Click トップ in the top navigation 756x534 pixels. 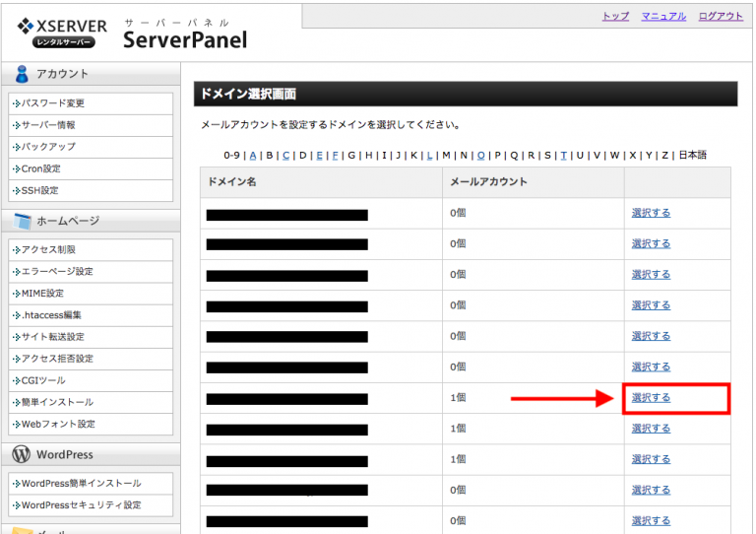coord(615,17)
